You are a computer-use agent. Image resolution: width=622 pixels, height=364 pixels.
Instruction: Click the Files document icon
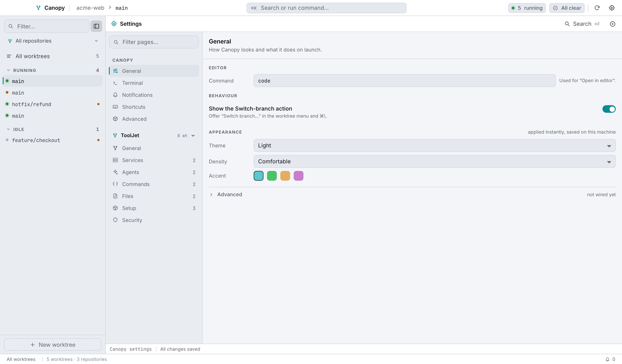(115, 196)
